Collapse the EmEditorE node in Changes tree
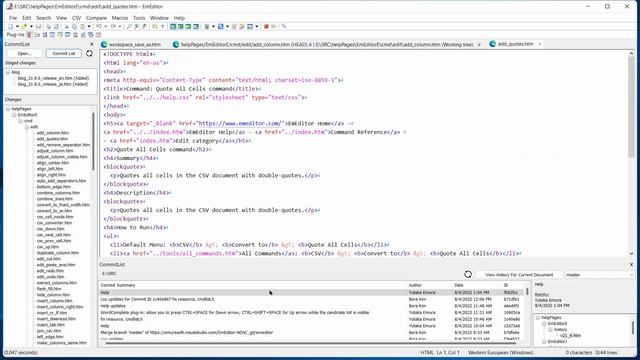 point(14,115)
